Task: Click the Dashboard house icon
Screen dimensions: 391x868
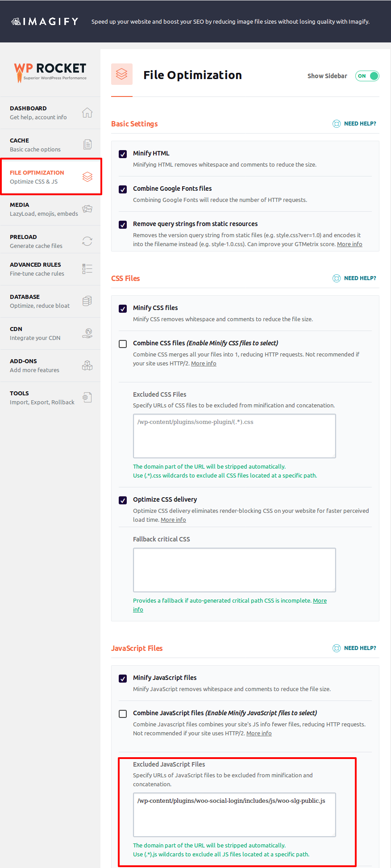Action: (x=87, y=113)
